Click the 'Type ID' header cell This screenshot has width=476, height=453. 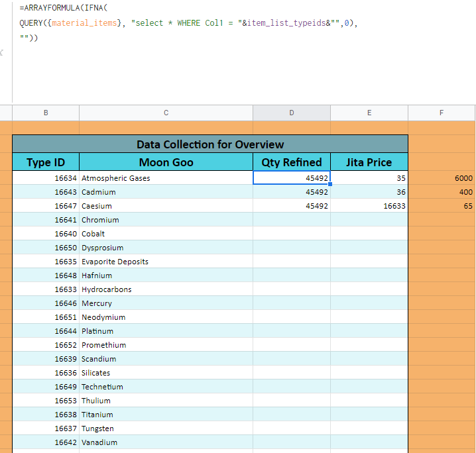pyautogui.click(x=46, y=162)
